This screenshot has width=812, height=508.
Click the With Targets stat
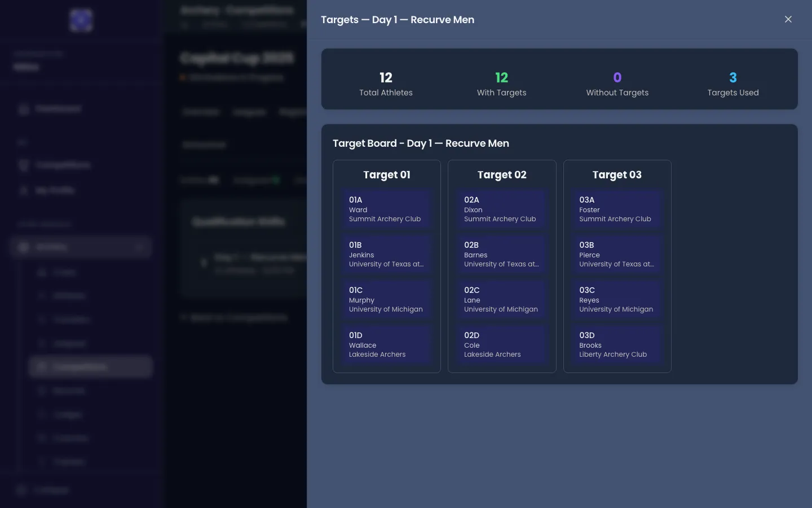501,84
